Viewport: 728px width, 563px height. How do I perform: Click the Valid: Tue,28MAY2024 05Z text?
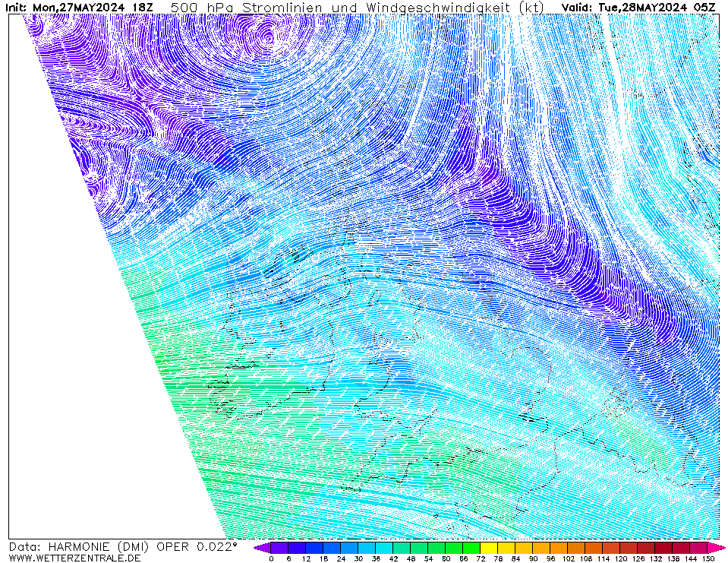tap(639, 8)
